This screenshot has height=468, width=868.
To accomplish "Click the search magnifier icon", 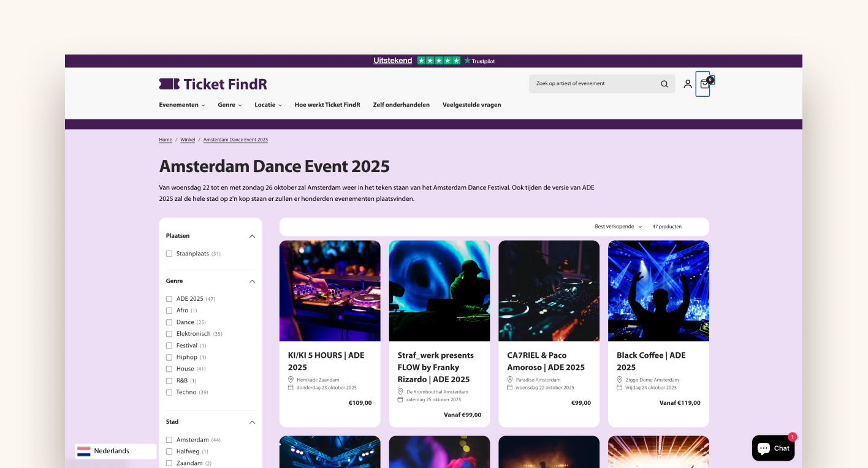I will coord(664,84).
